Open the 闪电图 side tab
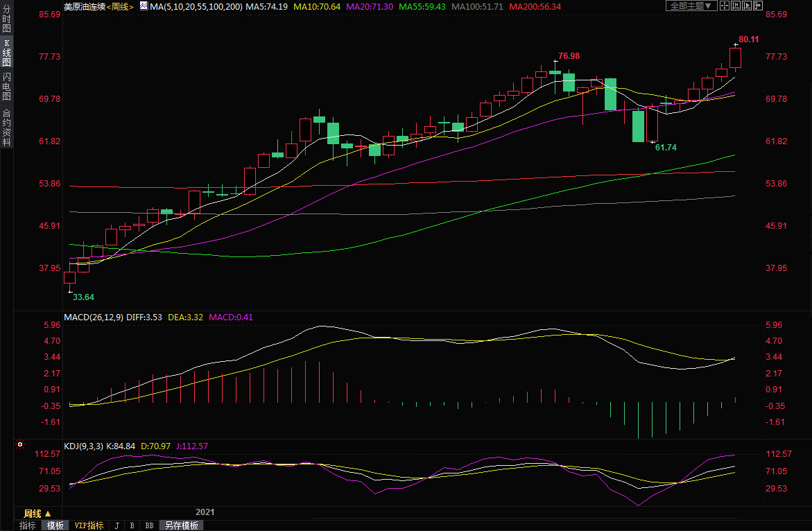The height and width of the screenshot is (531, 812). (x=6, y=87)
